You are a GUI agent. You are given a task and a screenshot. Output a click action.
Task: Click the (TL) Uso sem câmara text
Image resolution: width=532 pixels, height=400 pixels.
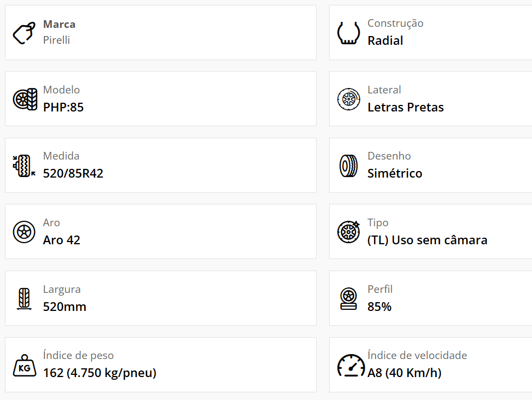[427, 240]
